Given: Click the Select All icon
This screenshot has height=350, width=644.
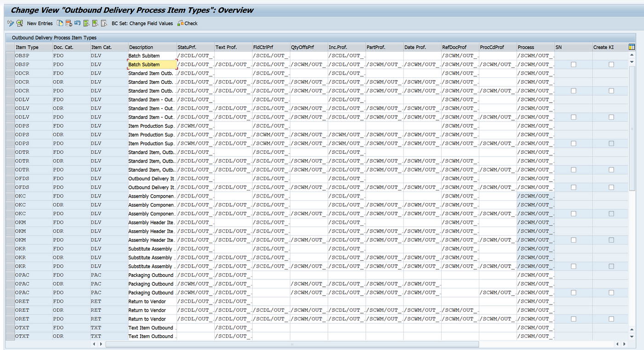Looking at the screenshot, I should (x=86, y=23).
